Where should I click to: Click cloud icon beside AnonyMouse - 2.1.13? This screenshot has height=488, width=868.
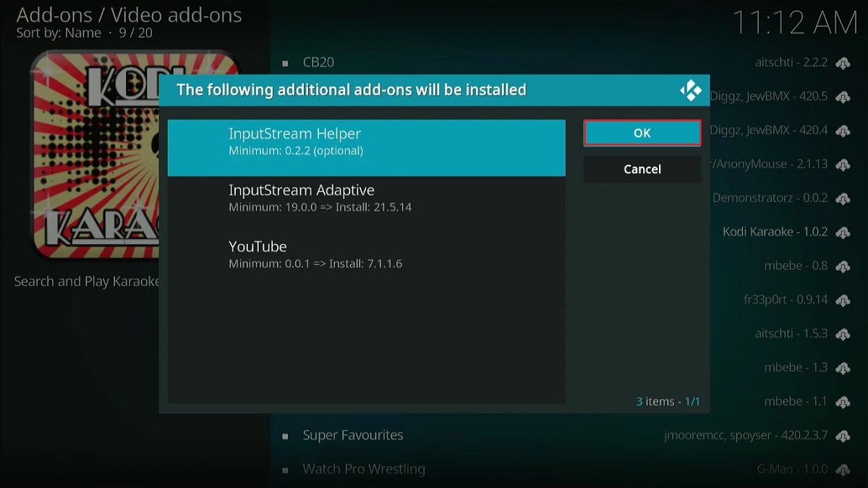coord(842,164)
